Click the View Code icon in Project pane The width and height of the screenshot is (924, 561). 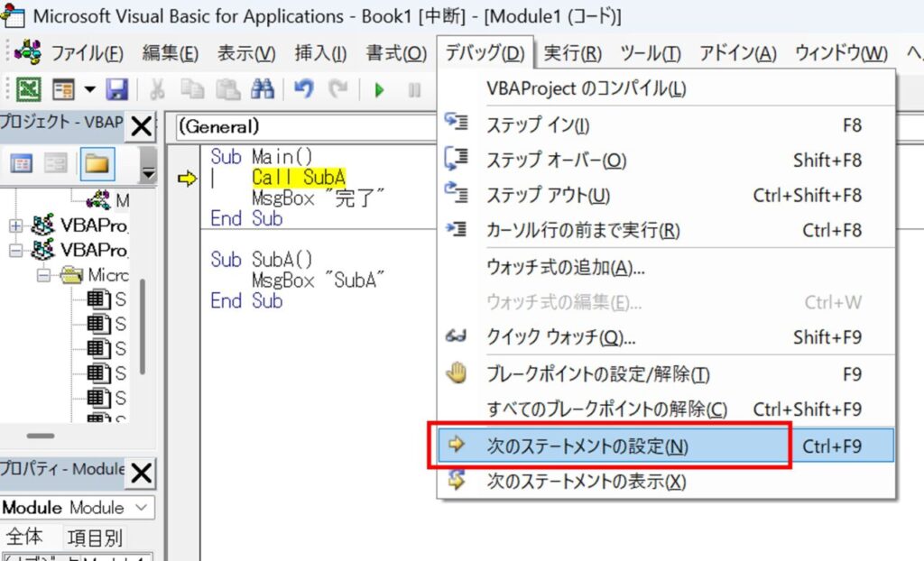[22, 163]
